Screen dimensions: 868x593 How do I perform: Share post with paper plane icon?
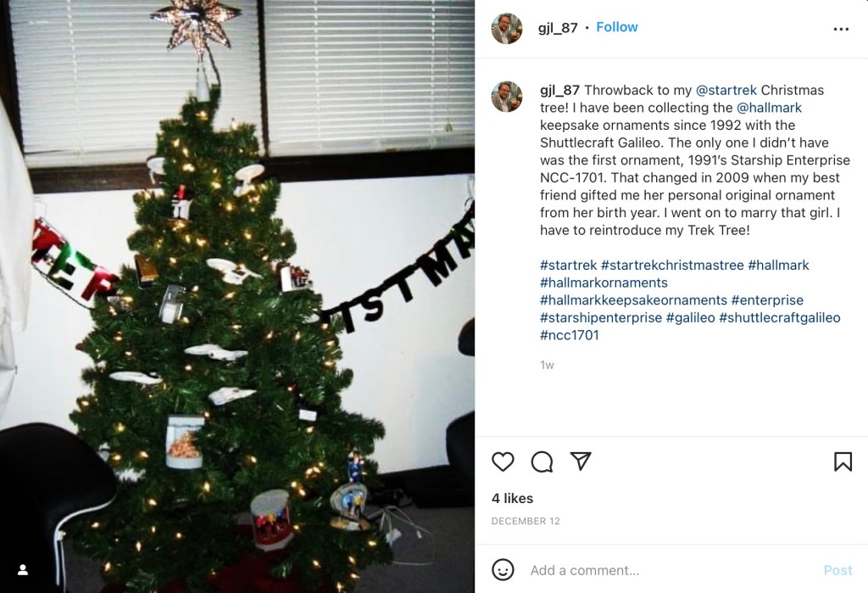tap(581, 462)
